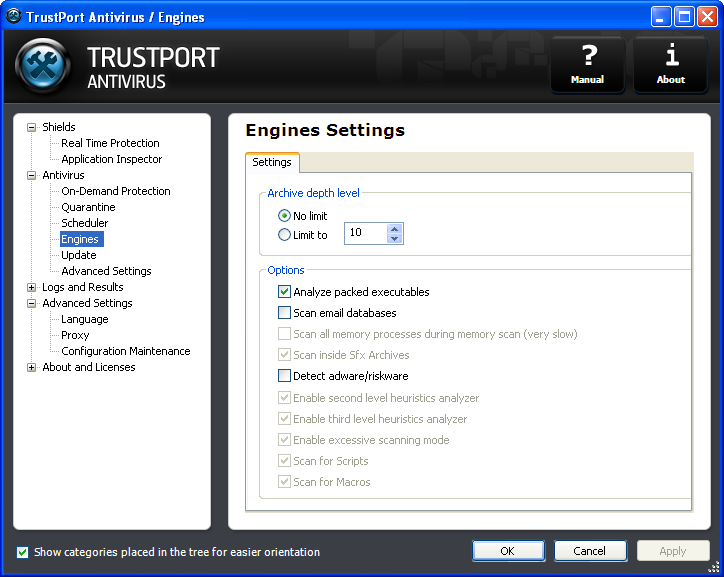Image resolution: width=724 pixels, height=577 pixels.
Task: Select the Language tree item
Action: (x=84, y=319)
